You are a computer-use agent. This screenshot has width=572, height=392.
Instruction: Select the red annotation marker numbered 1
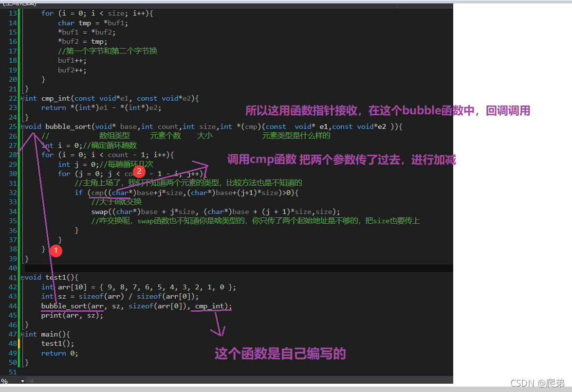55,250
